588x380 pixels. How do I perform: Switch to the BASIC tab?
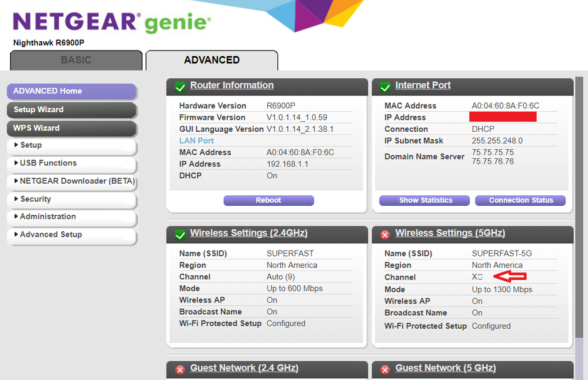pos(76,61)
